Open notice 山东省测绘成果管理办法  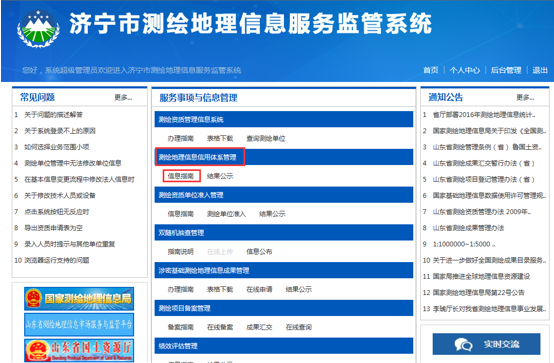pyautogui.click(x=468, y=228)
